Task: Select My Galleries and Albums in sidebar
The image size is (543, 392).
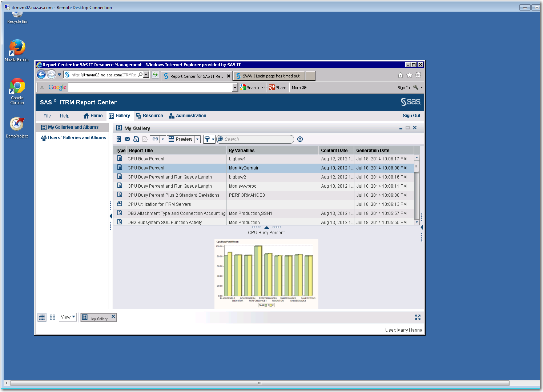Action: click(x=72, y=127)
